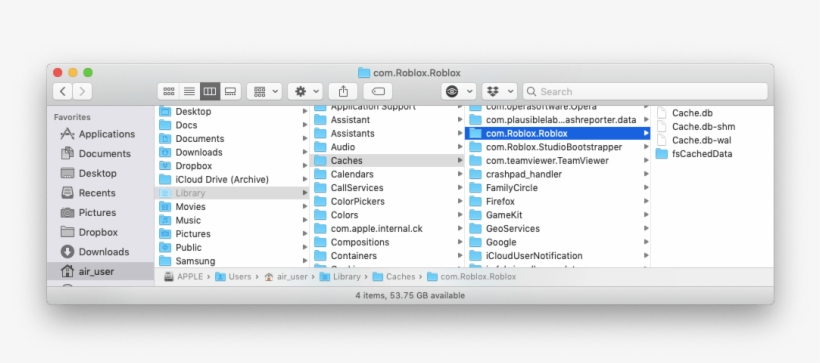The height and width of the screenshot is (363, 820).
Task: Select the Cache.db-shm file
Action: click(x=713, y=127)
